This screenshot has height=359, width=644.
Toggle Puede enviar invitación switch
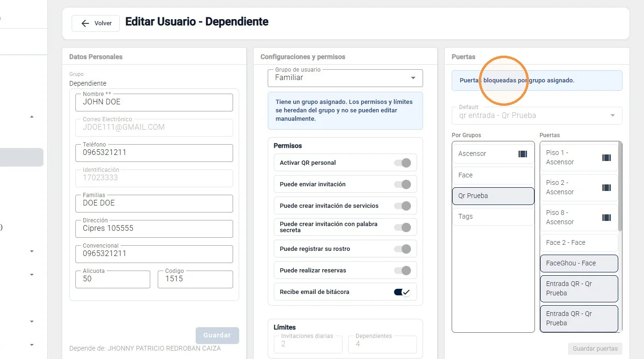click(x=402, y=184)
